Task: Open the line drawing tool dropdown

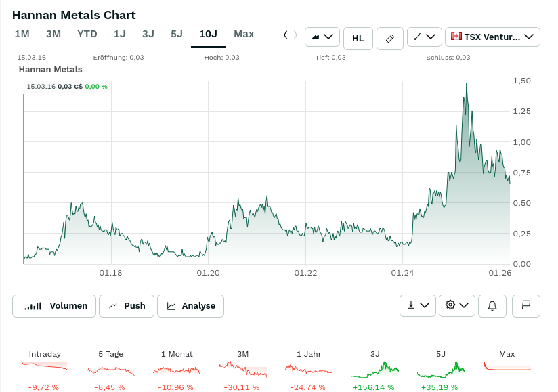Action: coord(425,37)
